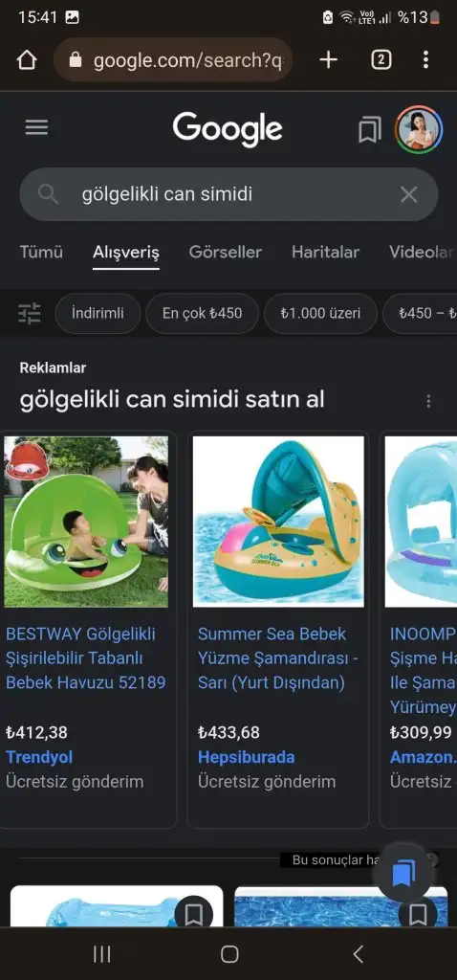Toggle the En çok ₺450 filter chip
The image size is (457, 980).
[x=203, y=313]
